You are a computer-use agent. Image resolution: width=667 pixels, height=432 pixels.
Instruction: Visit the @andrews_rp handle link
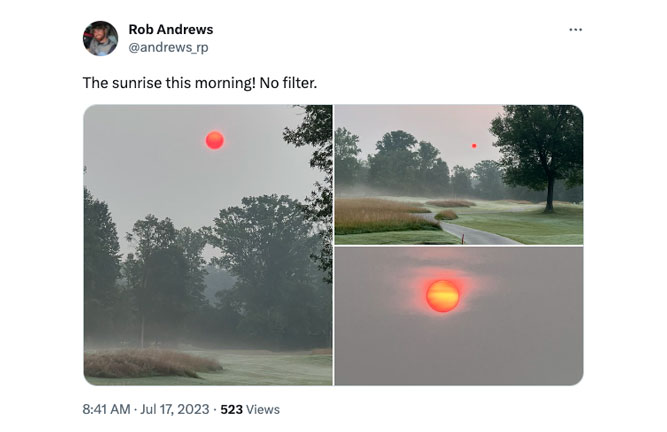[x=168, y=47]
